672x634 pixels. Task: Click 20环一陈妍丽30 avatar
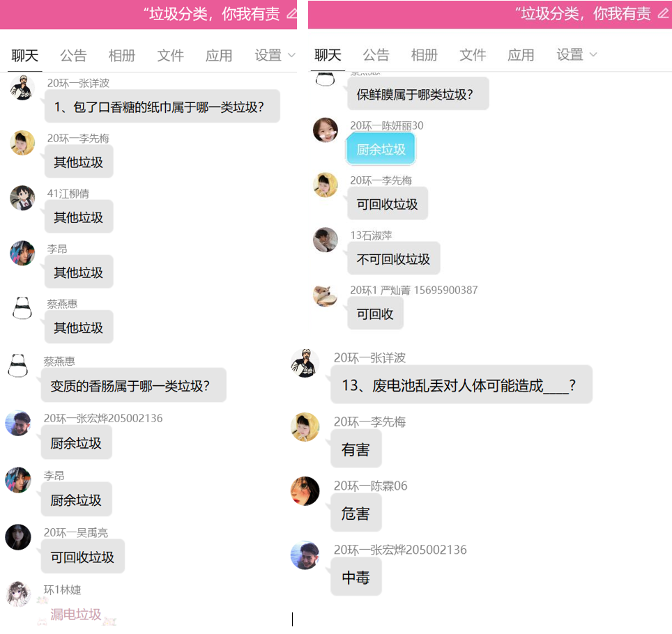tap(326, 130)
